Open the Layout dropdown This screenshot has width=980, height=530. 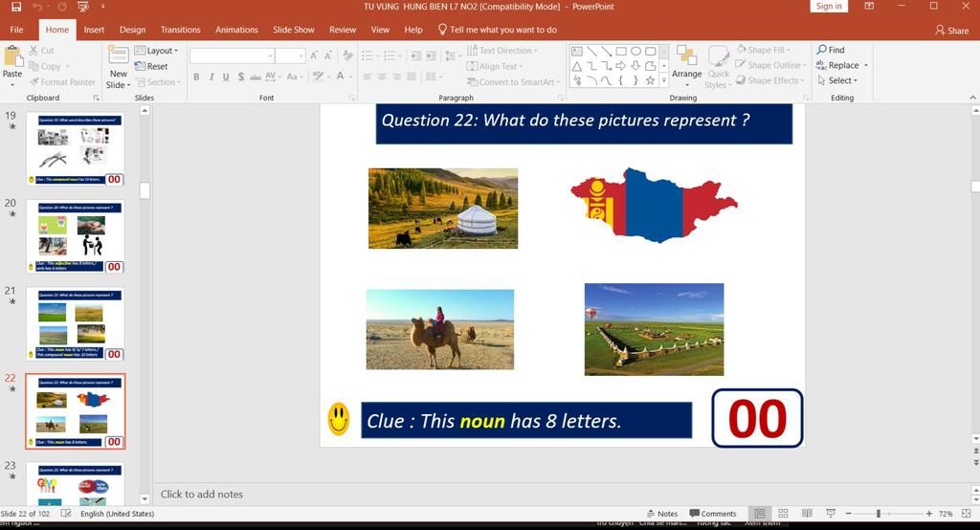click(157, 51)
